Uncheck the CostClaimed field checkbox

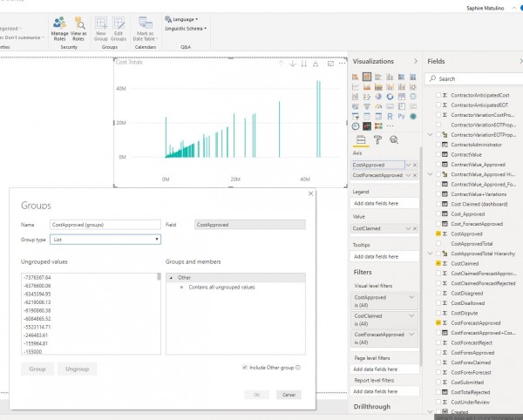[438, 263]
